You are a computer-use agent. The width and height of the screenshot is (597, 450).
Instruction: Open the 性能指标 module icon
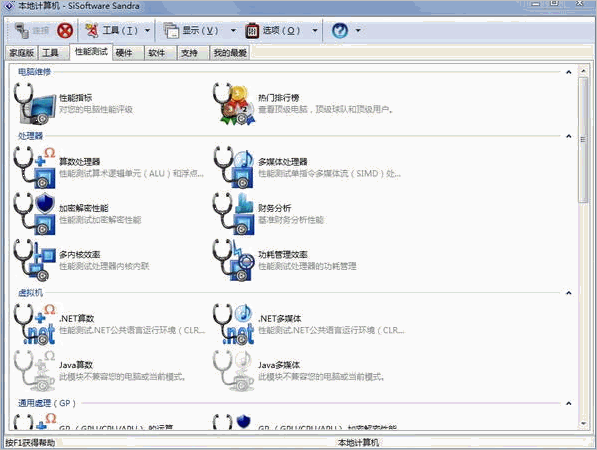click(34, 104)
